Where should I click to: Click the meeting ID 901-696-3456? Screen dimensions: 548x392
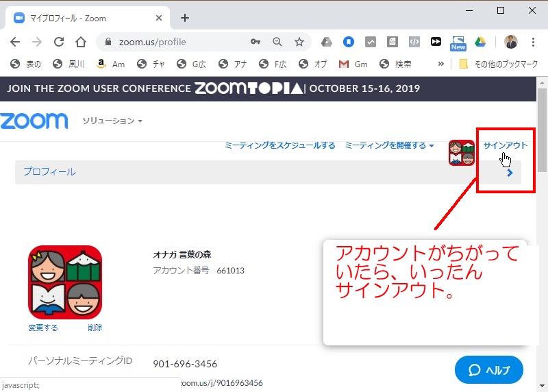(x=185, y=364)
